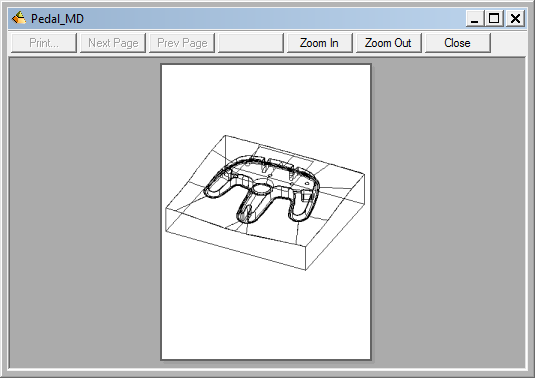Click the Zoom Out button
The image size is (535, 378).
coord(389,43)
